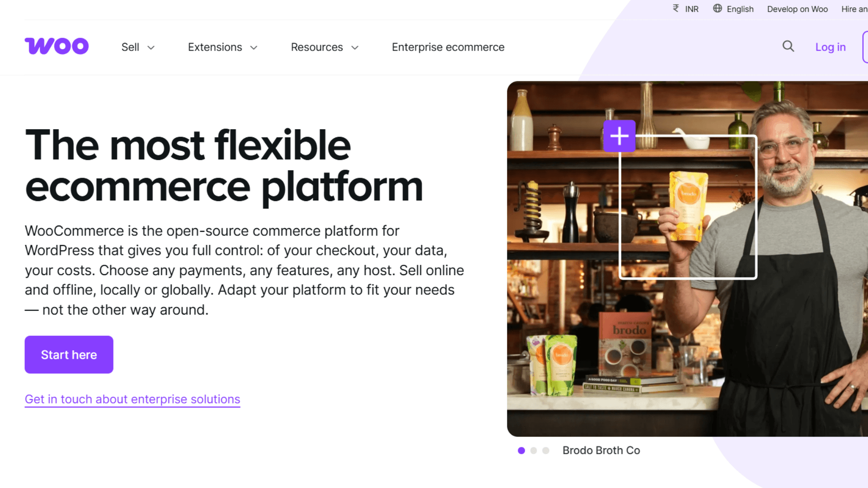
Task: Click the Brodo Broth Co caption
Action: coord(601,450)
